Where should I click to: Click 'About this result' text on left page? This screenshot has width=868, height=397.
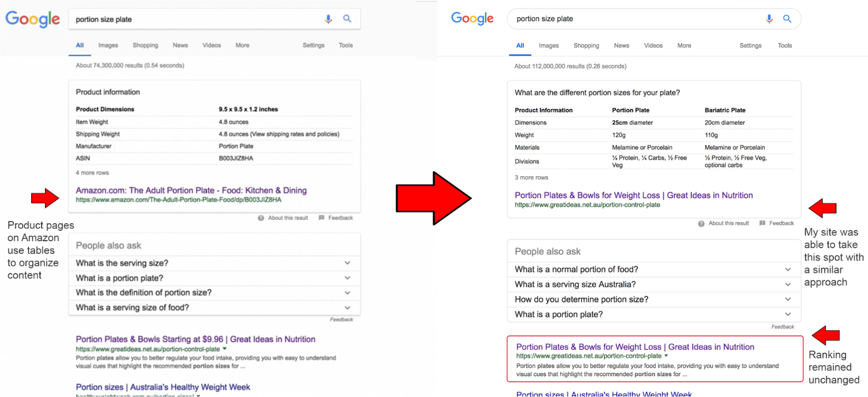[288, 218]
